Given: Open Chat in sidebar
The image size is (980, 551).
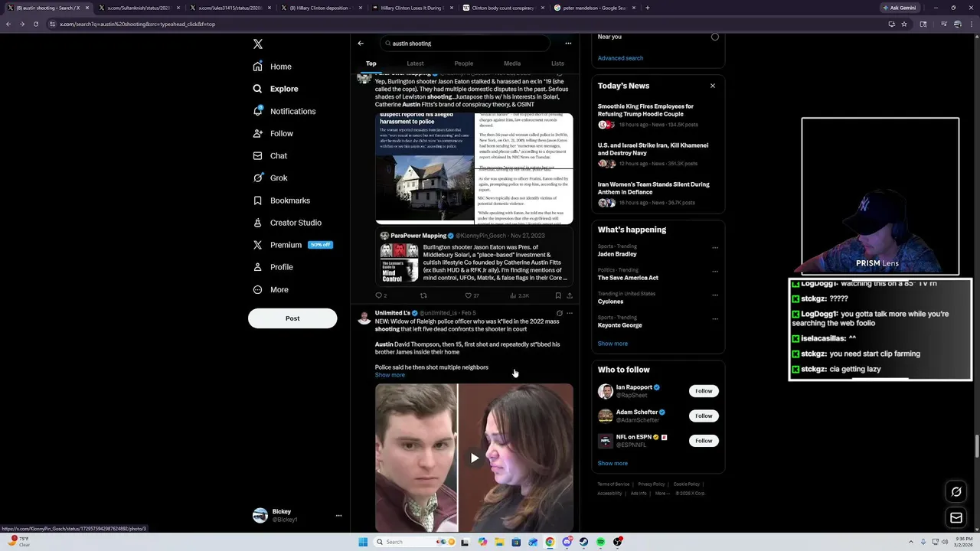Looking at the screenshot, I should [x=270, y=155].
